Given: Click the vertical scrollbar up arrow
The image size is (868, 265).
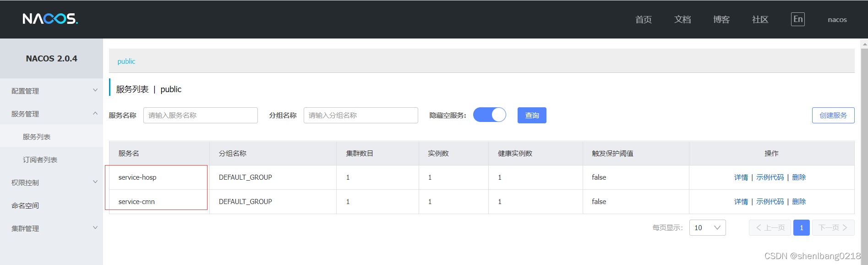Looking at the screenshot, I should [864, 44].
